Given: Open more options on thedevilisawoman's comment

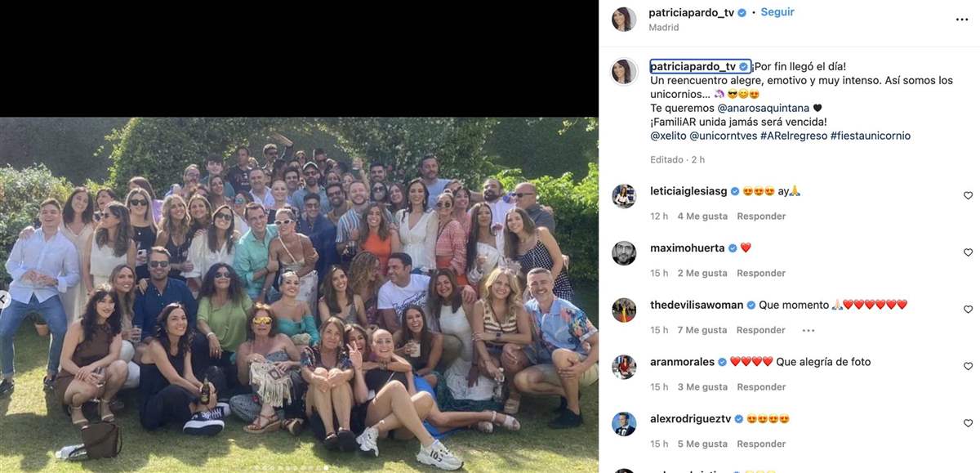Looking at the screenshot, I should point(808,330).
